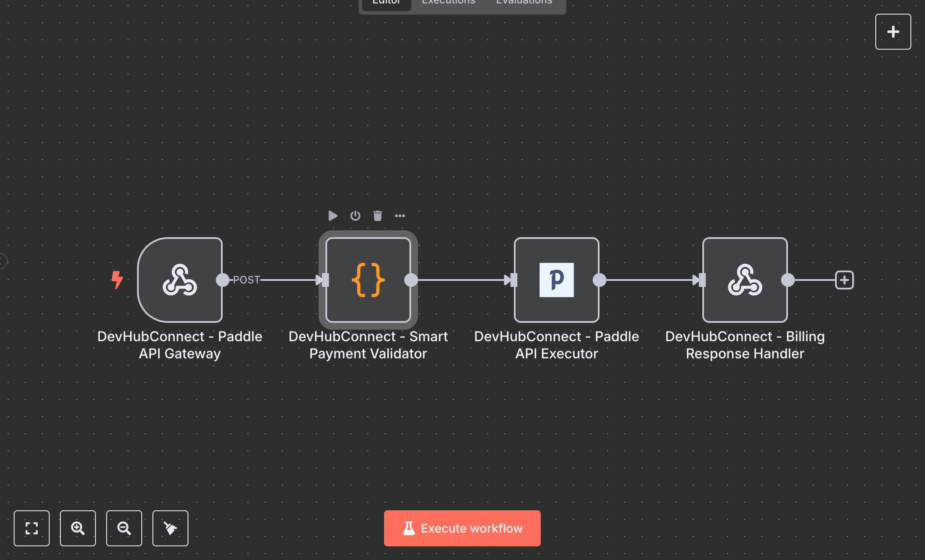Tidy up the workflow layout
925x560 pixels.
coord(170,528)
